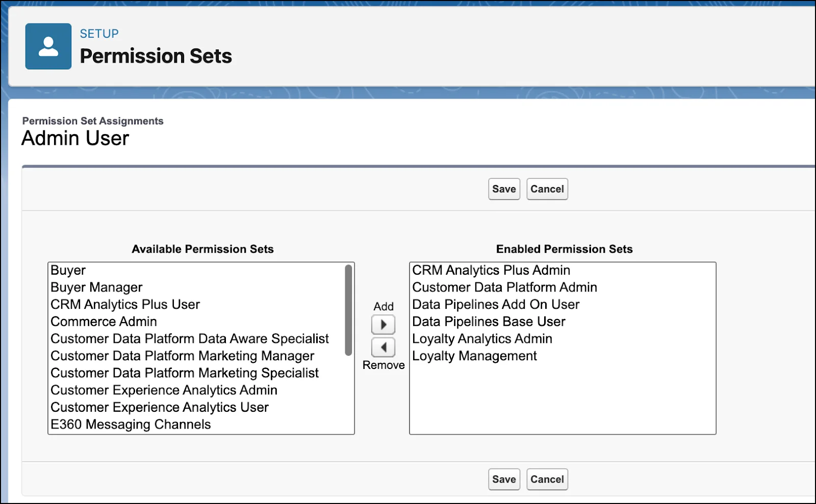Select Data Pipelines Add On User

496,304
